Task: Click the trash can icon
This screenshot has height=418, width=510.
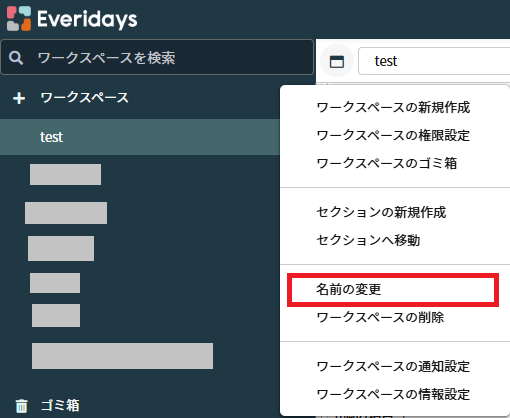Action: [x=22, y=406]
